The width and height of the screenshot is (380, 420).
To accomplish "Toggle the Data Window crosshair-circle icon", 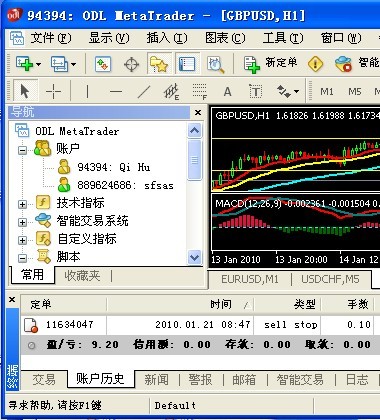I will pos(131,64).
